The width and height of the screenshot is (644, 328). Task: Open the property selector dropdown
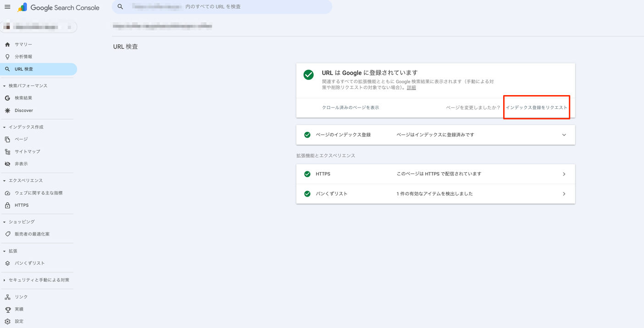39,27
